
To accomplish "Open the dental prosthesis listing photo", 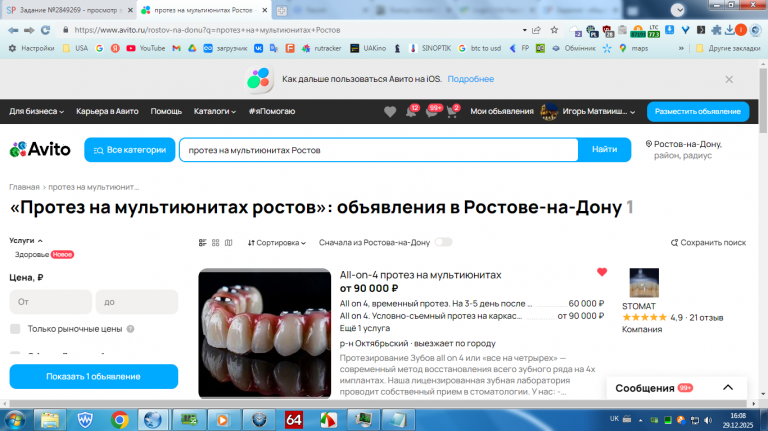I will [x=264, y=333].
